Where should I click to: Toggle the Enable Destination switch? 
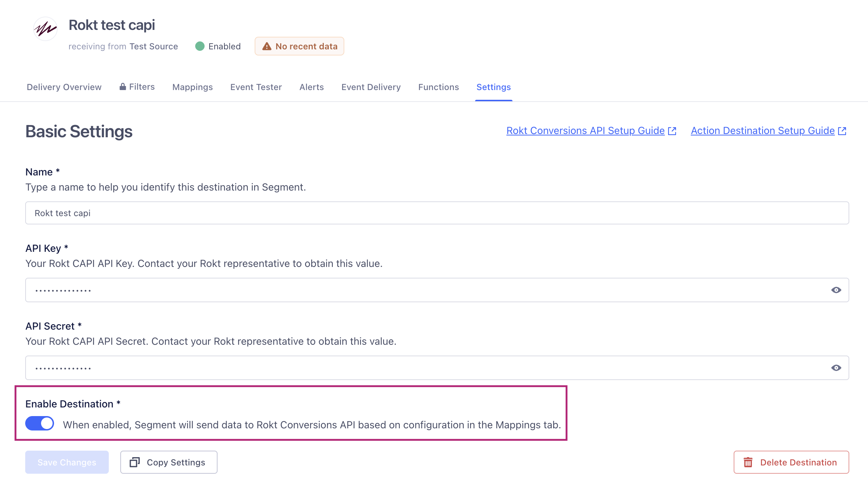click(40, 424)
